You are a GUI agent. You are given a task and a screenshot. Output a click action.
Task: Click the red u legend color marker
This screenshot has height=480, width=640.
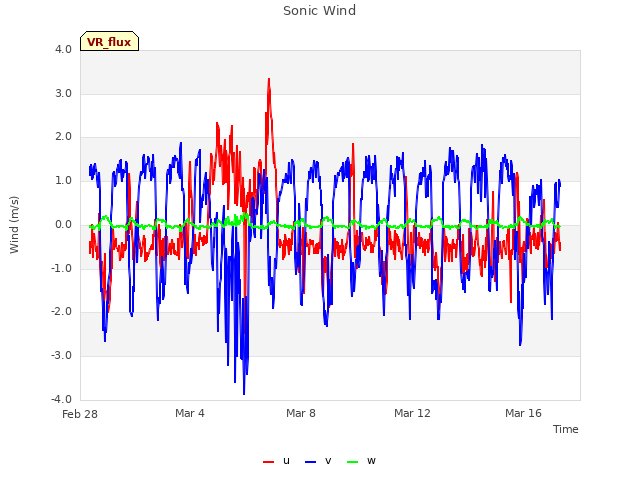tap(268, 462)
